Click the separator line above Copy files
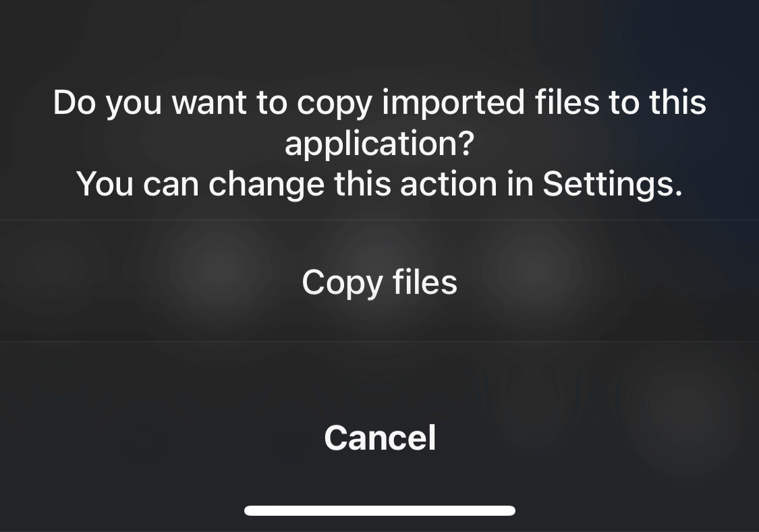This screenshot has height=532, width=759. click(x=379, y=219)
